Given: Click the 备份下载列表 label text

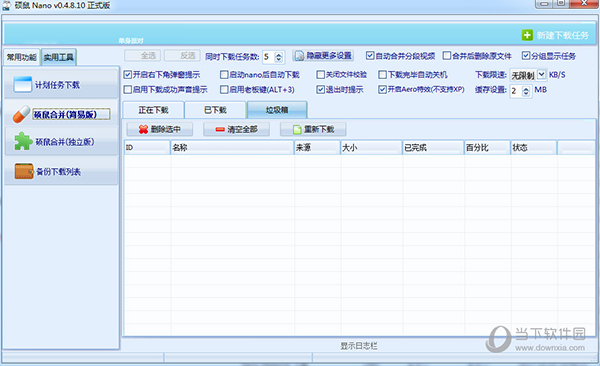Looking at the screenshot, I should 59,172.
